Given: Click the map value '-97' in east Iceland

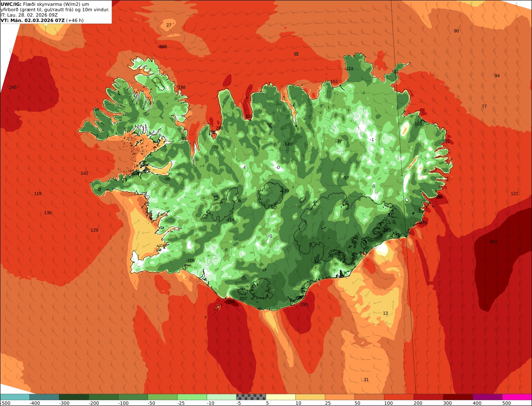Looking at the screenshot, I should [x=346, y=178].
